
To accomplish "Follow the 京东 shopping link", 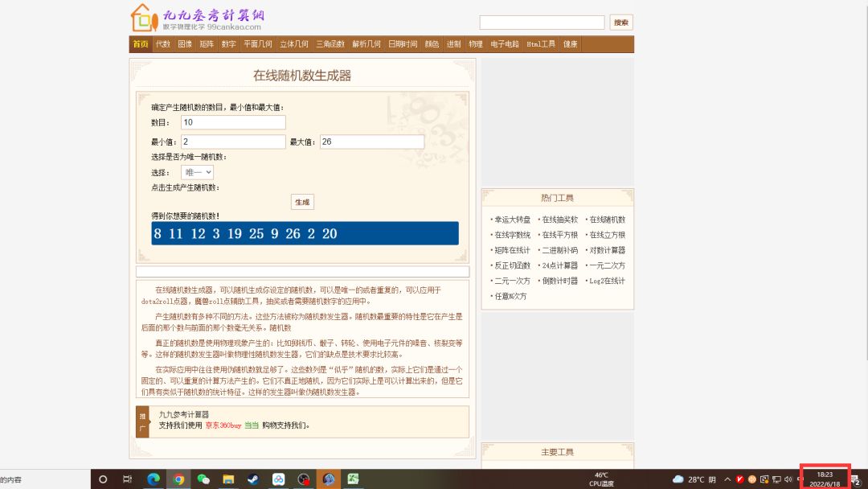I will (214, 425).
